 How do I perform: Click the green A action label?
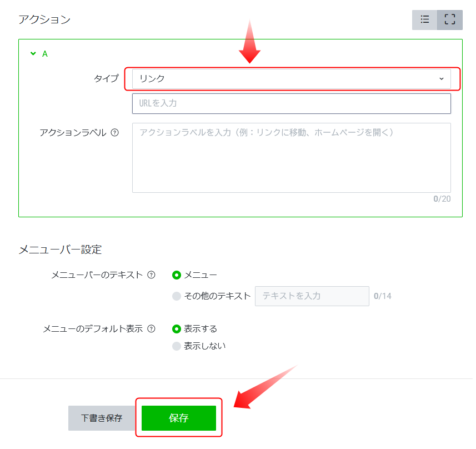[x=44, y=53]
